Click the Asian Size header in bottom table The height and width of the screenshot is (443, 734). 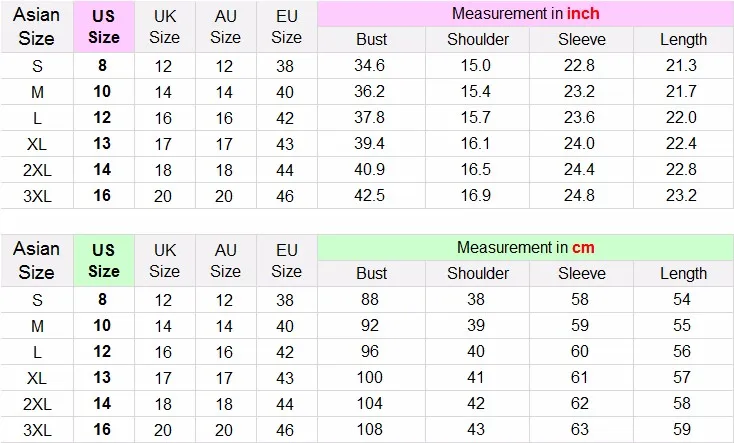[x=37, y=260]
